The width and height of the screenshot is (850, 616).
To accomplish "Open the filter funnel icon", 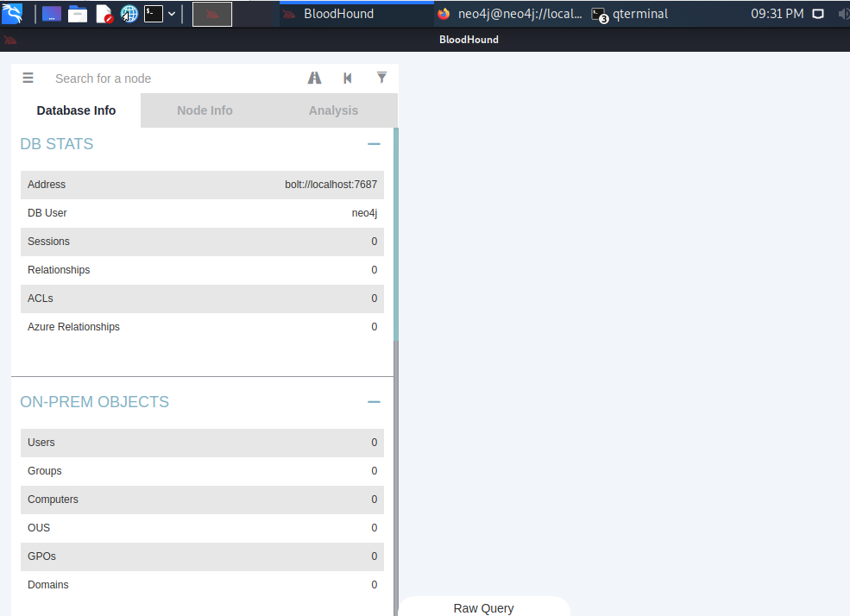I will pyautogui.click(x=381, y=78).
